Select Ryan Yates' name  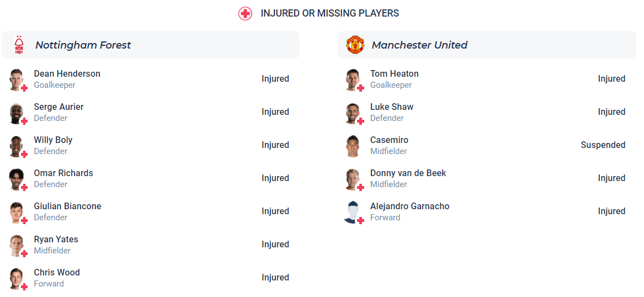tap(56, 240)
